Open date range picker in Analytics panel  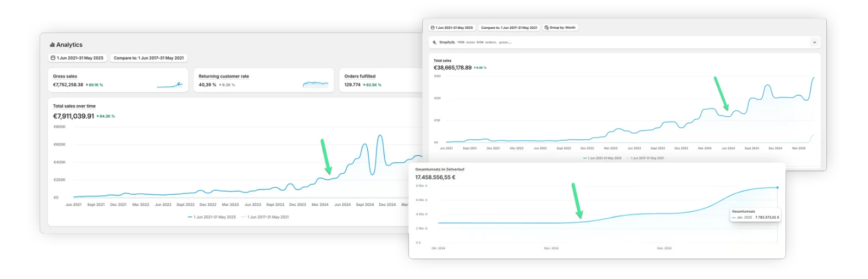(x=77, y=58)
